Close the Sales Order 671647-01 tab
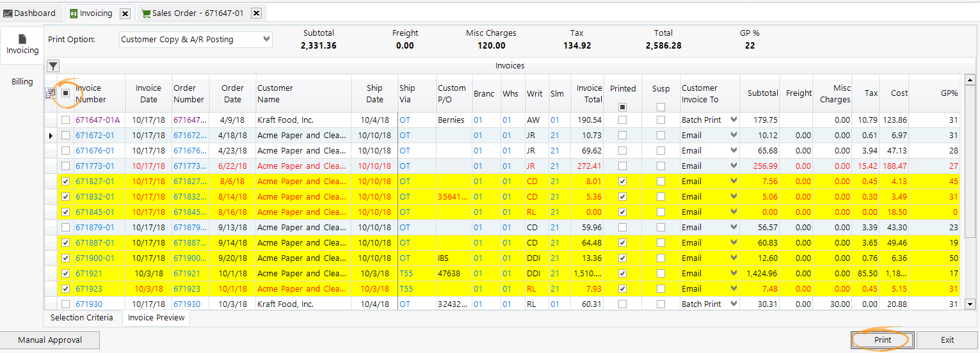The image size is (980, 353). (256, 13)
